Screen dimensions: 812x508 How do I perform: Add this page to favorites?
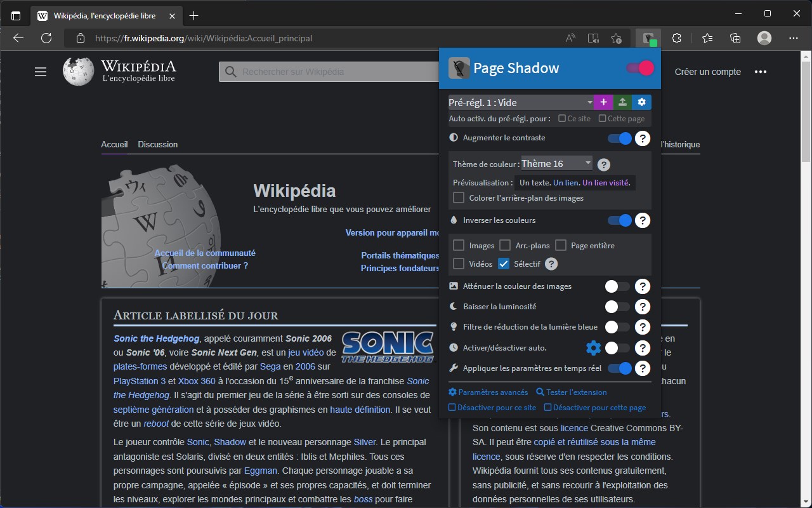(616, 38)
